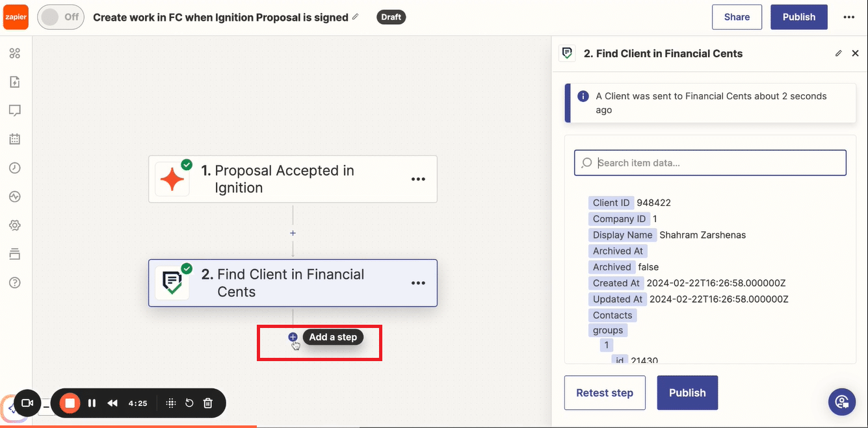This screenshot has width=868, height=428.
Task: Open Zap history clock icon
Action: (x=15, y=168)
